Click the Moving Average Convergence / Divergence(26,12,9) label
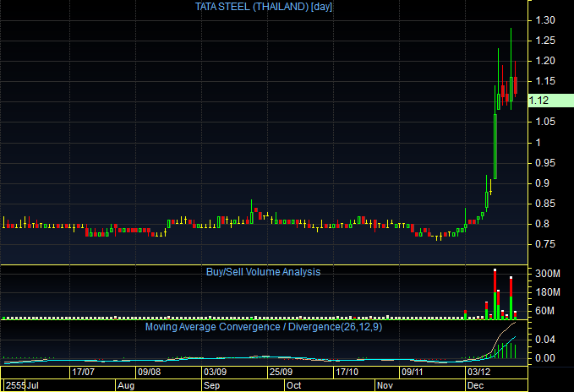Screen dimensions: 574x392 [x=264, y=327]
